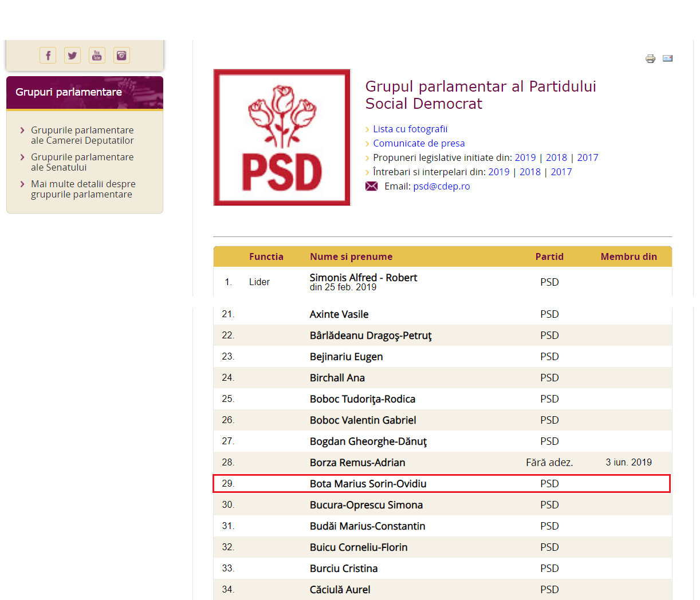Click the PSD party logo image
The height and width of the screenshot is (600, 700).
(282, 137)
